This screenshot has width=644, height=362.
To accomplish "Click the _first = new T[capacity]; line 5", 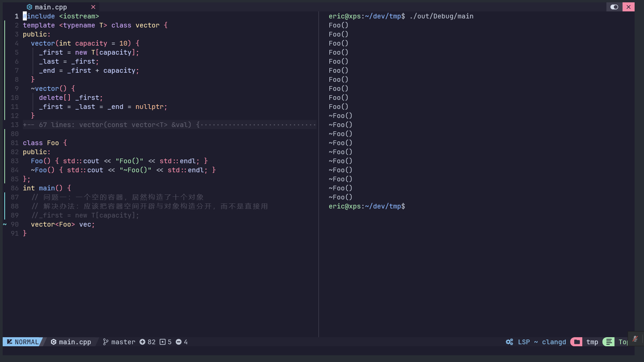I will [89, 52].
